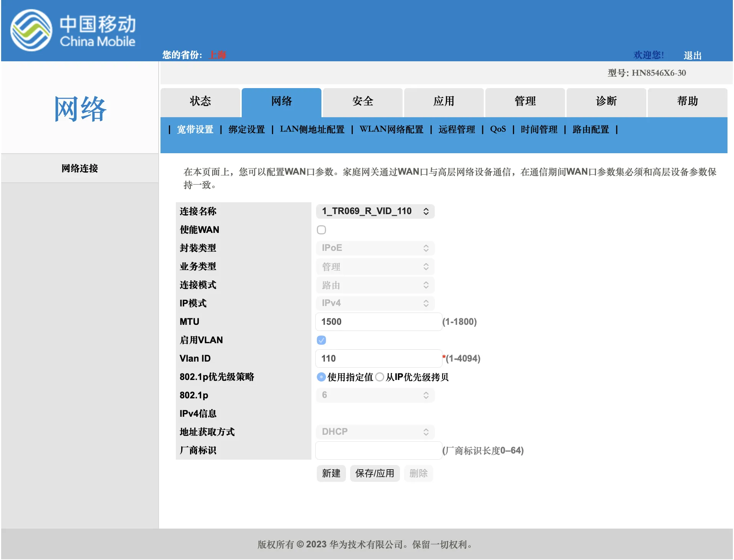Image resolution: width=734 pixels, height=560 pixels.
Task: Open the 地址获取方式 DHCP selector
Action: (x=375, y=432)
